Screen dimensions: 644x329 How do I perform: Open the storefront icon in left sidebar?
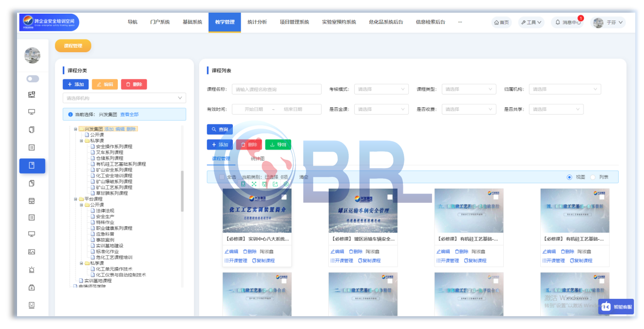[32, 200]
